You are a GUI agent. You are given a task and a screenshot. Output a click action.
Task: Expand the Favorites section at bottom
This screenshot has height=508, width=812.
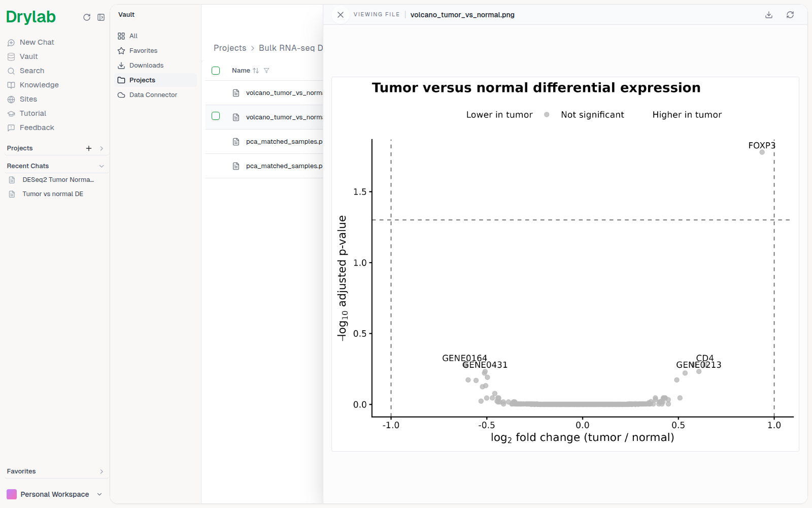(101, 471)
